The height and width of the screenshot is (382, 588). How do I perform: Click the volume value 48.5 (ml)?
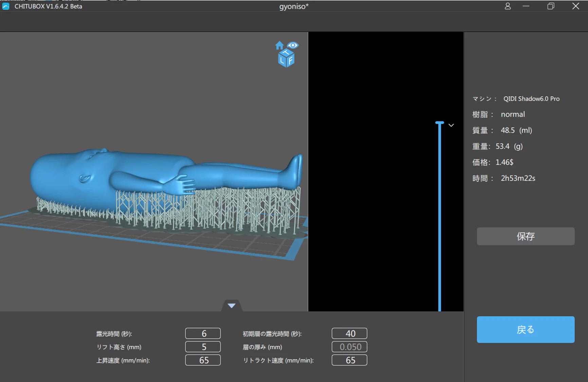tap(516, 130)
